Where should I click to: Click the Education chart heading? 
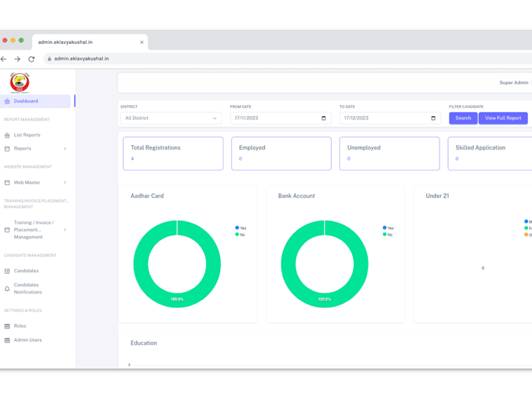[144, 343]
